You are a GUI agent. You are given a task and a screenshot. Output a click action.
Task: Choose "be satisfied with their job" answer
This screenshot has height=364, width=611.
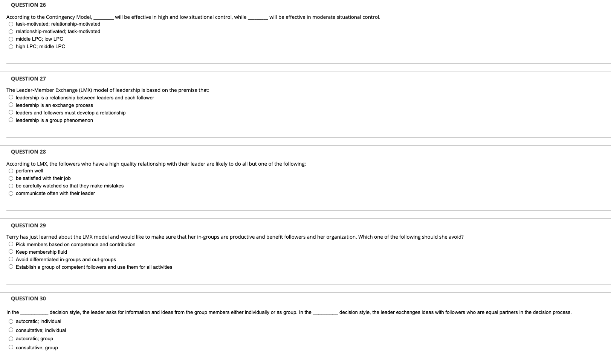[x=10, y=178]
